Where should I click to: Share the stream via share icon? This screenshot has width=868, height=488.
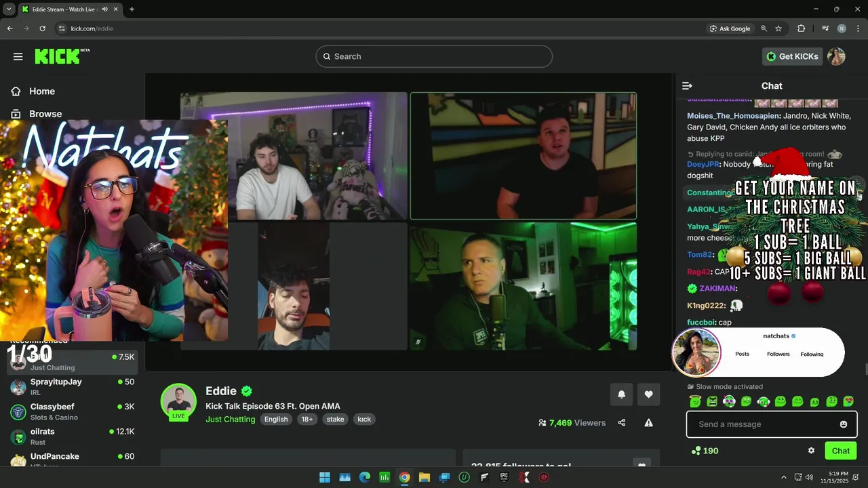[x=621, y=423]
